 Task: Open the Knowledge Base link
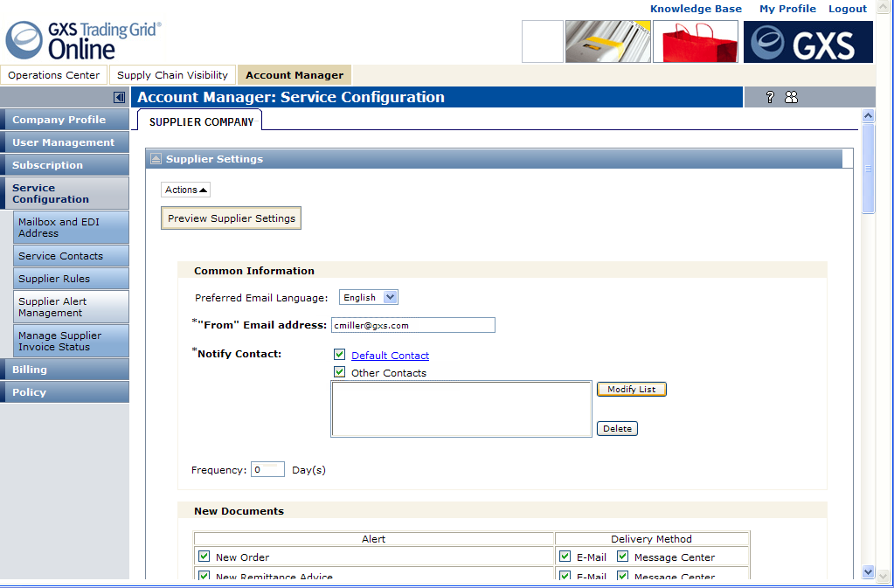696,9
